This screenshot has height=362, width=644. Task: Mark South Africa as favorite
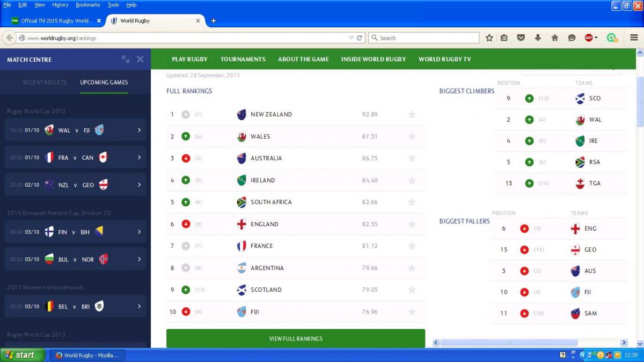coord(412,202)
